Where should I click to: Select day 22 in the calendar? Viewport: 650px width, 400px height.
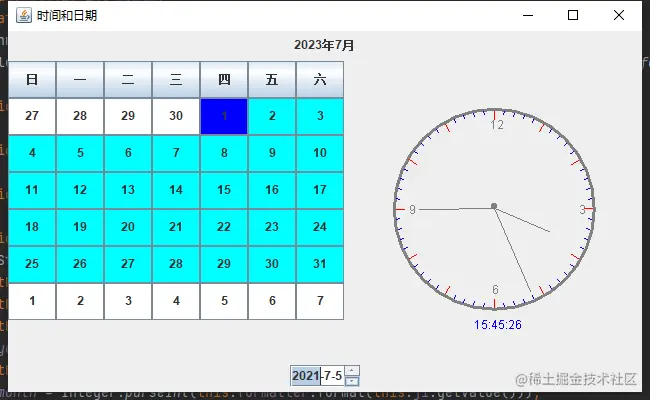tap(224, 227)
